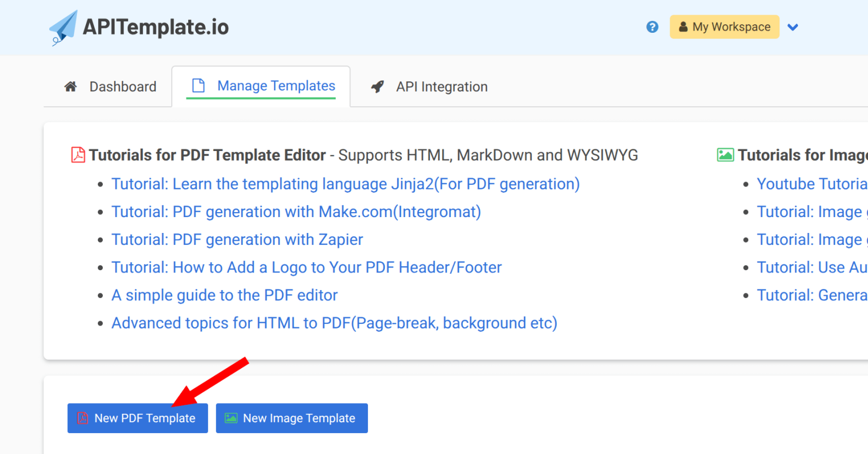This screenshot has width=868, height=454.
Task: Follow the PDF generation with Zapier link
Action: (237, 239)
